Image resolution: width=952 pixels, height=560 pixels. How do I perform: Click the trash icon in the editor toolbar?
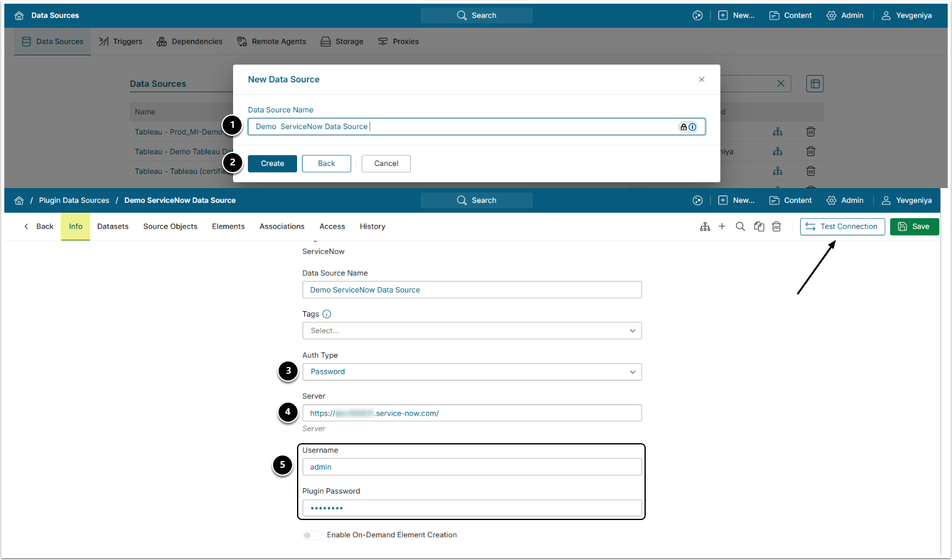tap(777, 227)
